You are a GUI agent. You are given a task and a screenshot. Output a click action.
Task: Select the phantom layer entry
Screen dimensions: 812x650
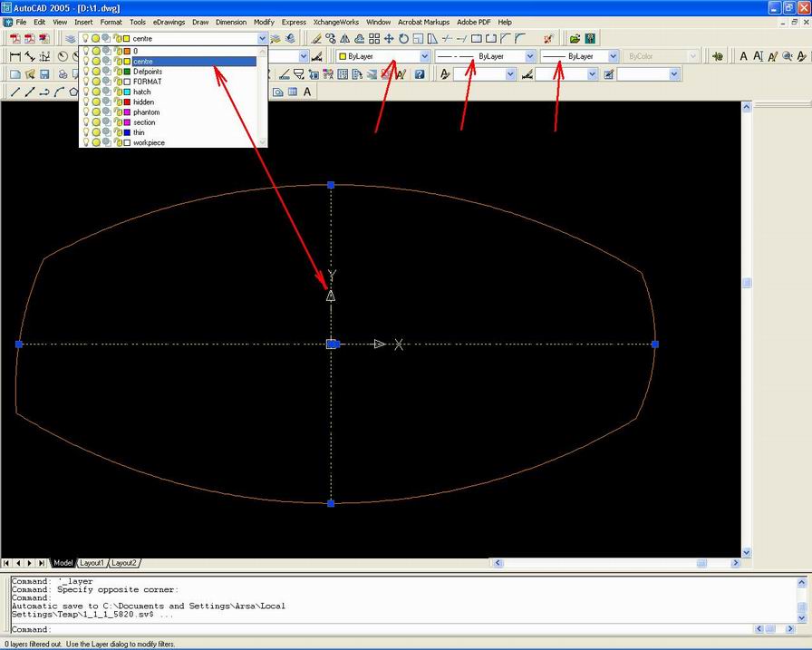pos(146,112)
